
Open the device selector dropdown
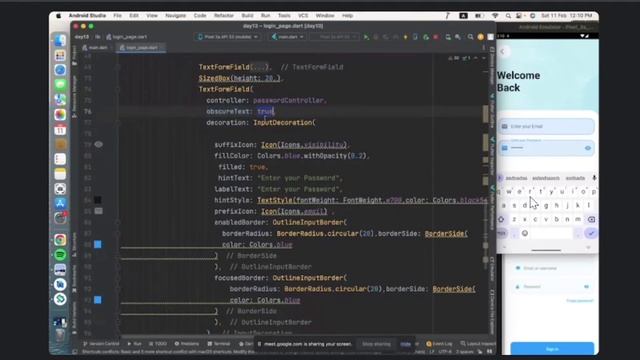[x=228, y=37]
